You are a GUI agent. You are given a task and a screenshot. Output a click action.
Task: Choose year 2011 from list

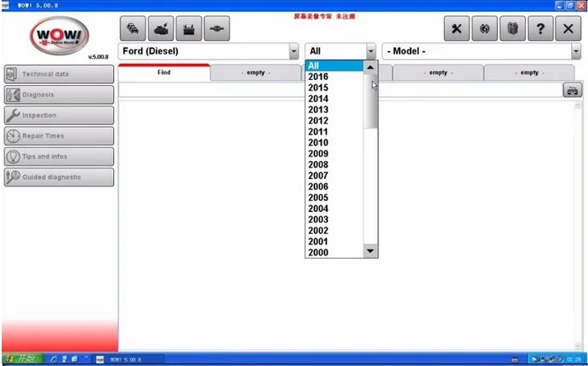pyautogui.click(x=334, y=132)
